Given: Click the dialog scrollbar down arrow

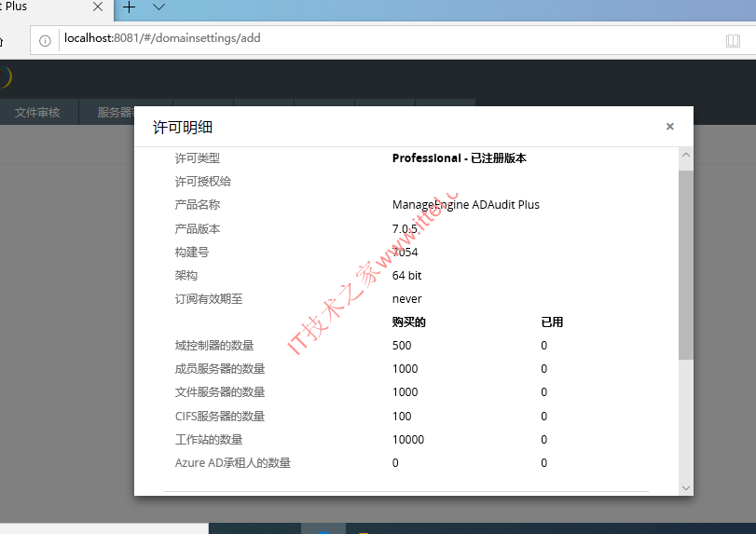Looking at the screenshot, I should [685, 488].
